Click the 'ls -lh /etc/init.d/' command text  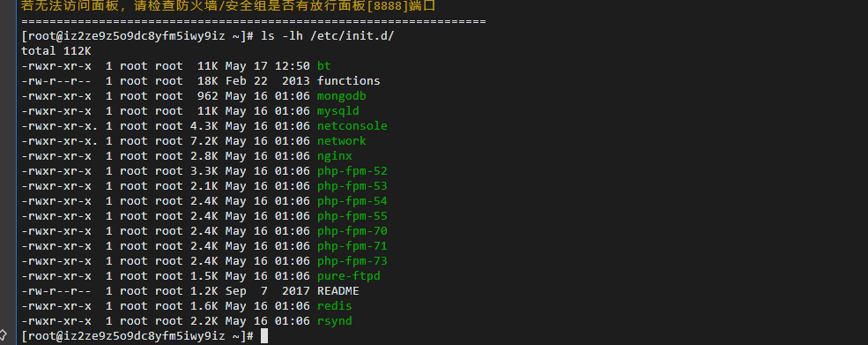[x=327, y=36]
